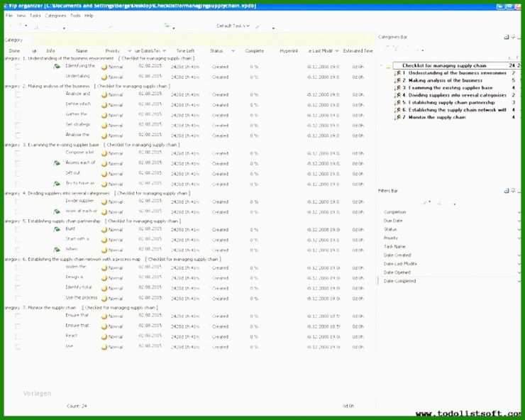Click category icon beside 'Monitor the supply chain'
525x420 pixels.
[398, 117]
